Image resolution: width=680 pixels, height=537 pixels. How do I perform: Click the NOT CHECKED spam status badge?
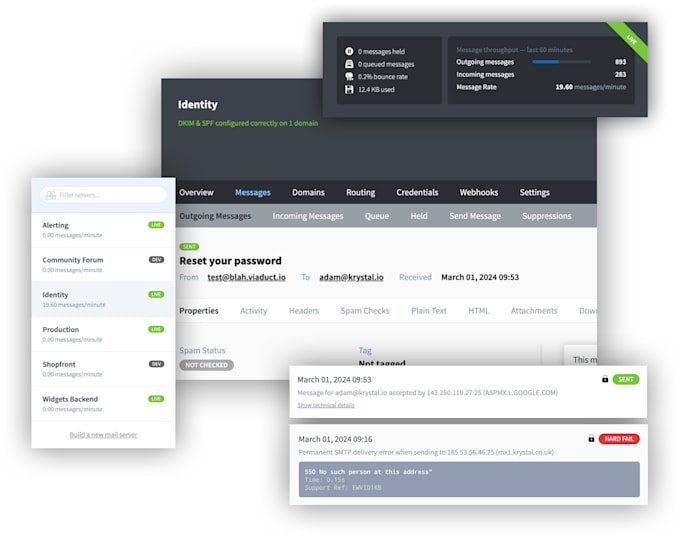206,365
